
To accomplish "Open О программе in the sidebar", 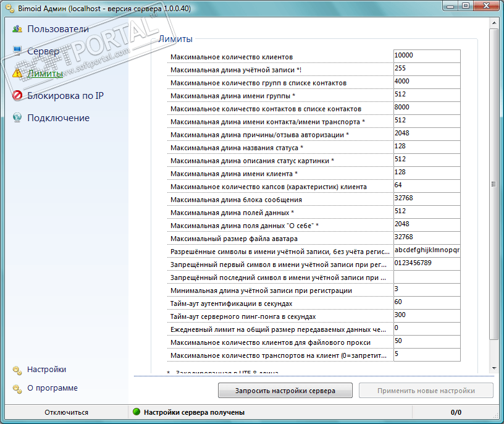I will coord(52,388).
